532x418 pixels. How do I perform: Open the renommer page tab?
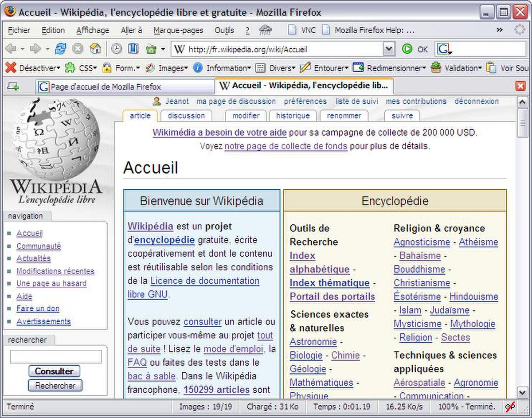pos(344,116)
